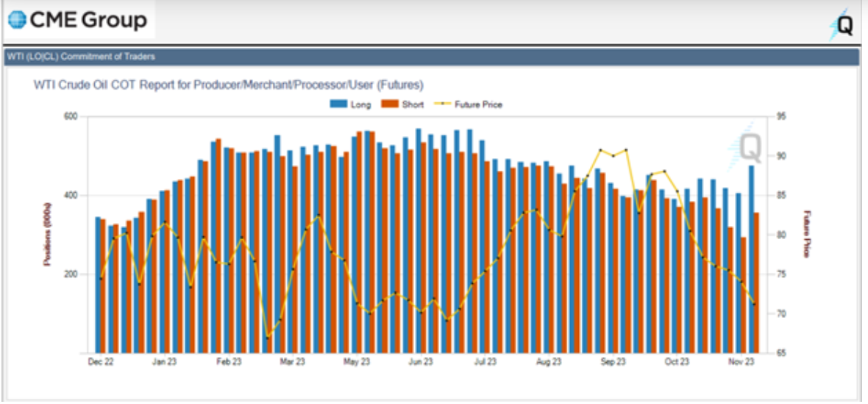Click the 600 value on the left axis
Image resolution: width=868 pixels, height=404 pixels.
(x=69, y=117)
